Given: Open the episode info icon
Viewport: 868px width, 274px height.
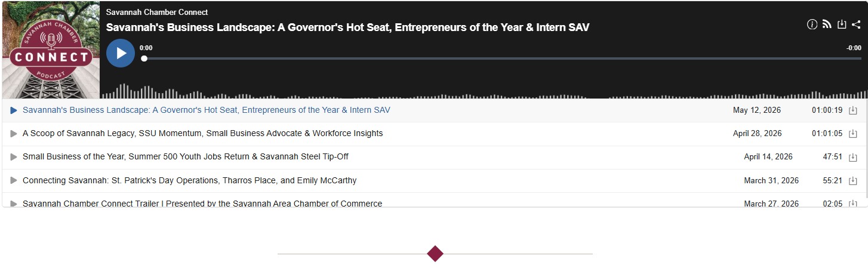Looking at the screenshot, I should 812,24.
